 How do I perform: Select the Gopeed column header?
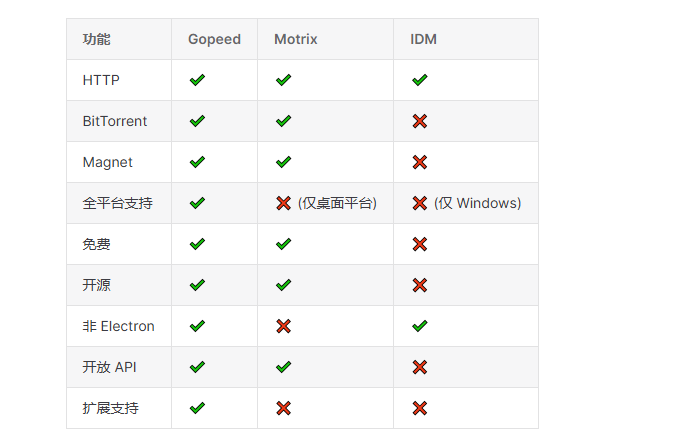tap(214, 39)
